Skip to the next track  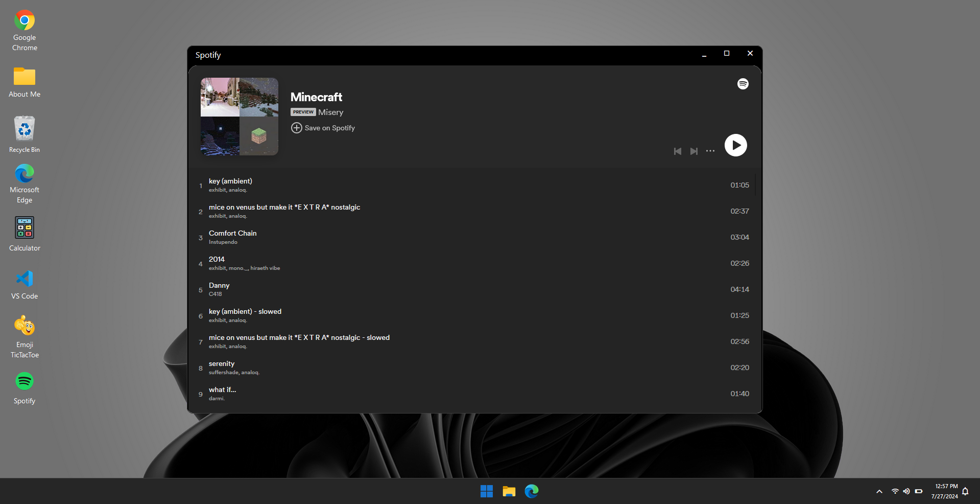[x=694, y=151]
